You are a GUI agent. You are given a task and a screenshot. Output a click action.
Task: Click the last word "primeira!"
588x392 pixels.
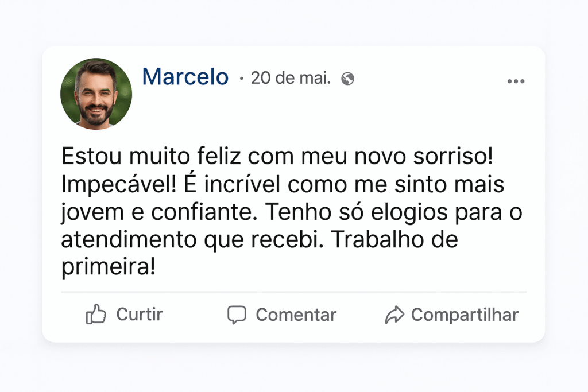point(109,267)
